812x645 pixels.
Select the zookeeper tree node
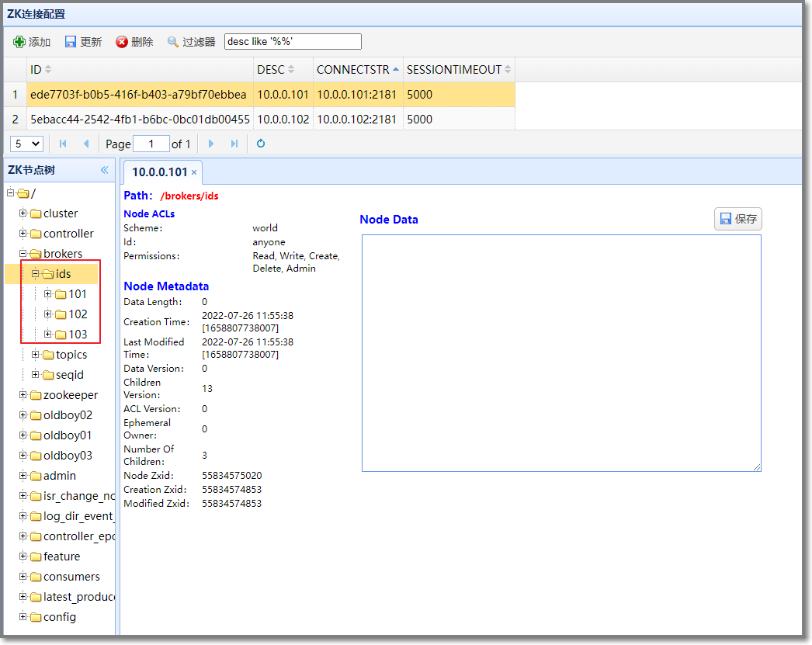[71, 395]
